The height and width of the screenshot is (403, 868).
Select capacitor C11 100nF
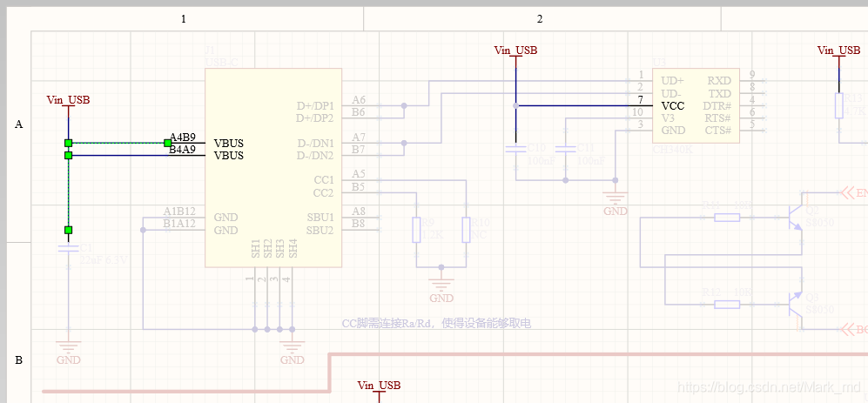(x=565, y=150)
